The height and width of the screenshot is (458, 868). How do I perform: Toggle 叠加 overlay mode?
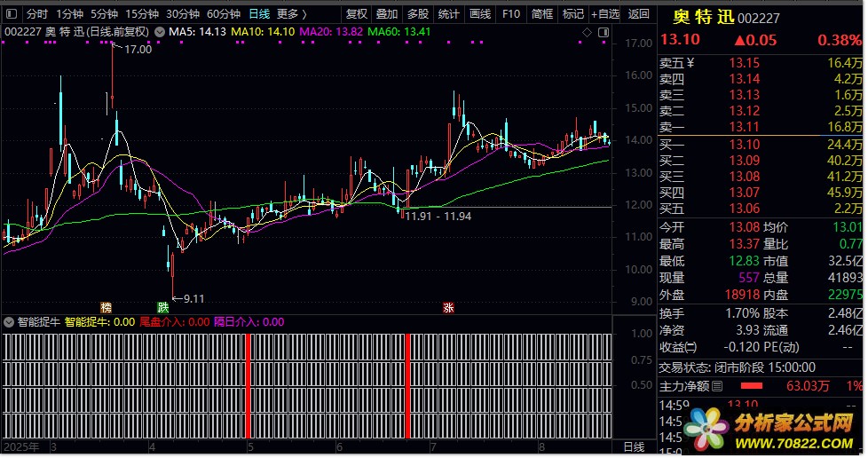tap(386, 14)
